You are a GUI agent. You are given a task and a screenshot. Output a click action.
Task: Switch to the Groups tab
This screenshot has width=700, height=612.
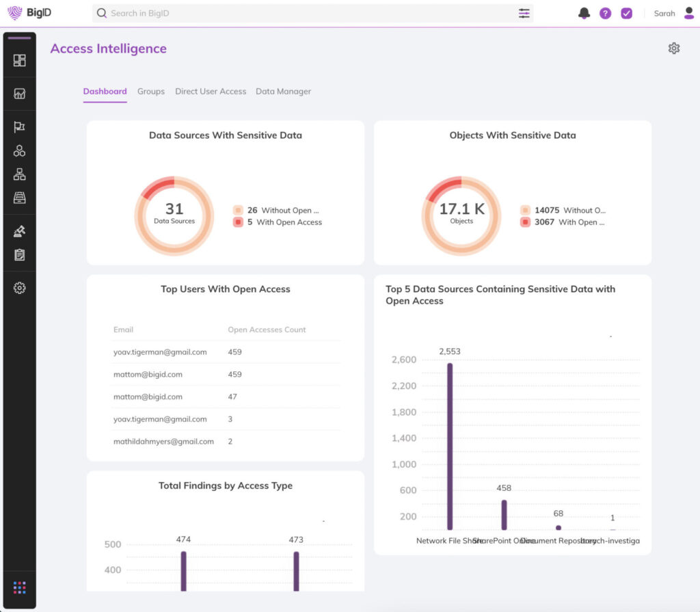click(x=151, y=91)
